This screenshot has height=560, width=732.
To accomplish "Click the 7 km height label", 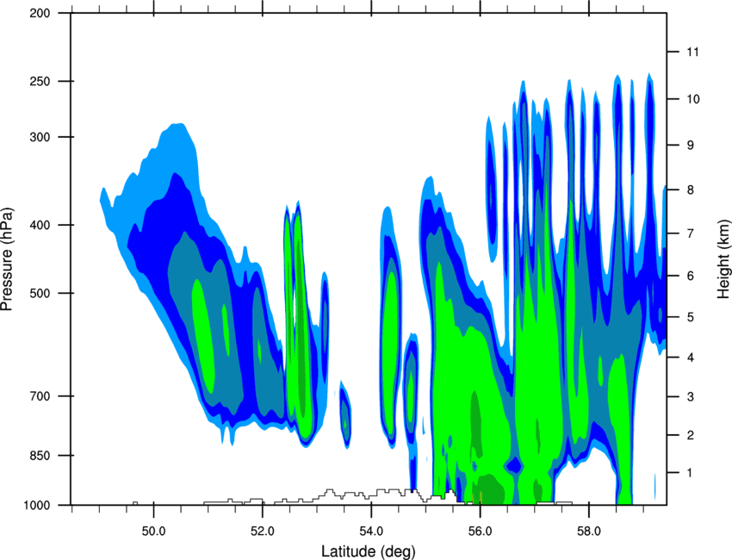I will pos(691,233).
